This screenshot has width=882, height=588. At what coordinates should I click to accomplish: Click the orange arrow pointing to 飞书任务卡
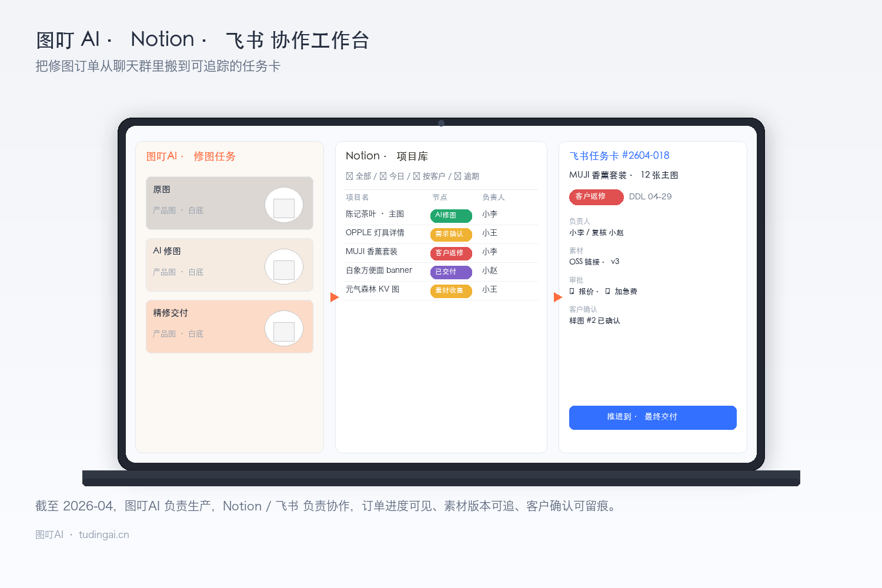(x=557, y=297)
